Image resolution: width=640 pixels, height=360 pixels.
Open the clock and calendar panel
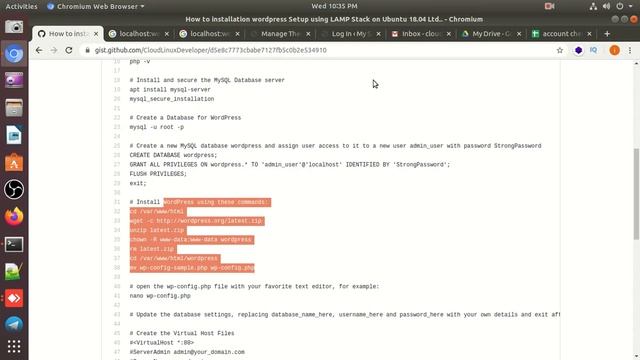334,6
